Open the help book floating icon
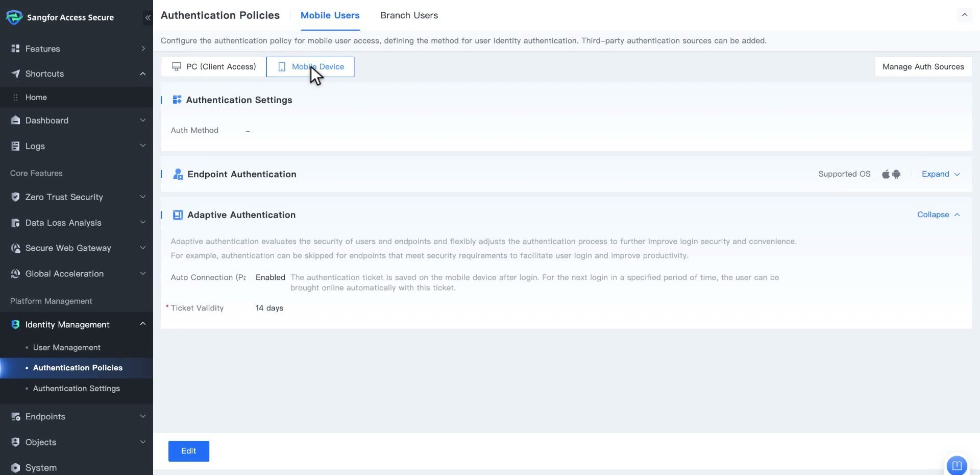Image resolution: width=980 pixels, height=475 pixels. point(957,465)
